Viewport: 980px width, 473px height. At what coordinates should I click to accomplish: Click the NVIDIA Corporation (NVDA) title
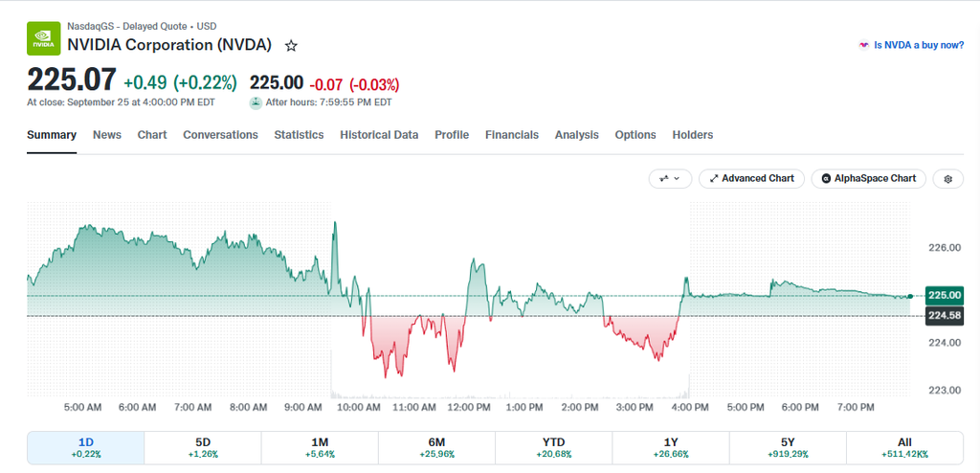click(x=169, y=45)
